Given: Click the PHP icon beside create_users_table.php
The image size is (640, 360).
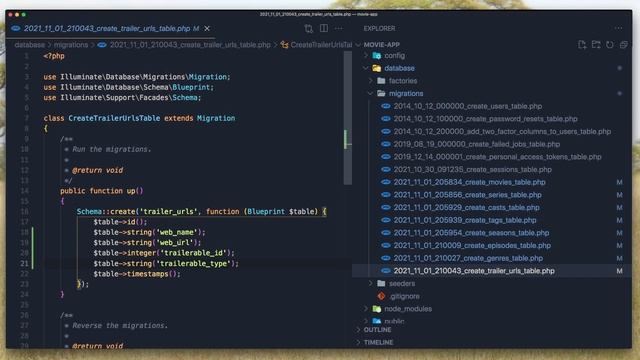Looking at the screenshot, I should coord(385,106).
